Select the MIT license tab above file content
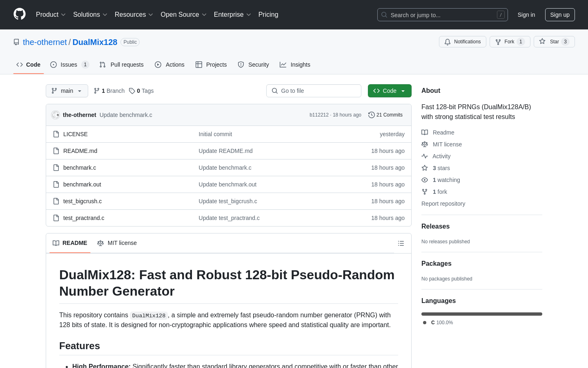 [x=117, y=243]
